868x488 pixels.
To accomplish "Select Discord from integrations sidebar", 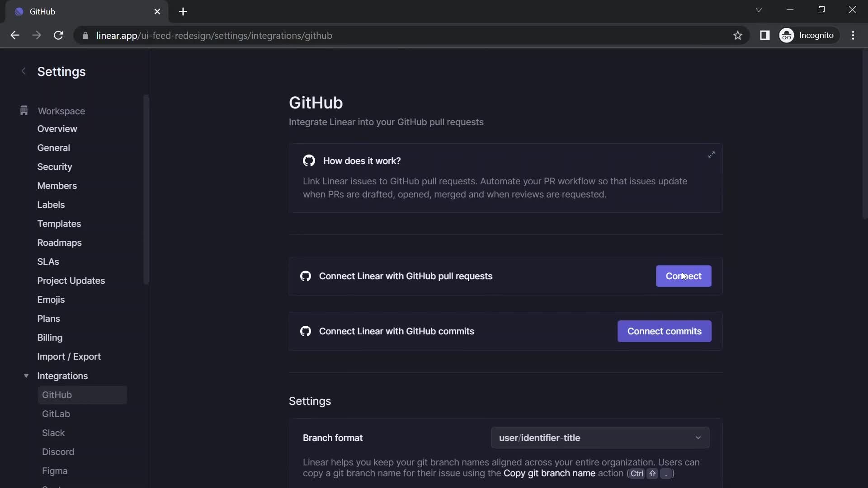I will click(58, 452).
